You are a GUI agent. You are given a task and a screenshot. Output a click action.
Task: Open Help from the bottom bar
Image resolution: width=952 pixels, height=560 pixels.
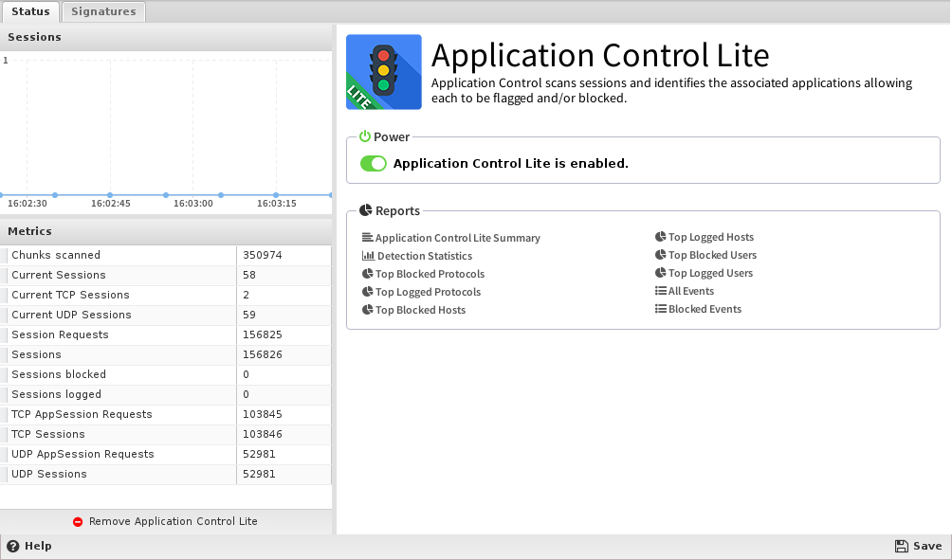coord(29,546)
